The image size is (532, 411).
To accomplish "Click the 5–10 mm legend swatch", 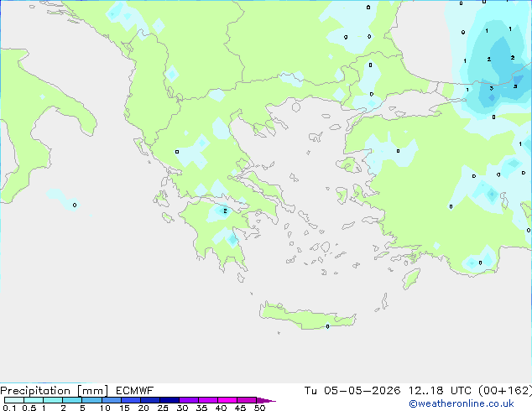I will click(91, 400).
